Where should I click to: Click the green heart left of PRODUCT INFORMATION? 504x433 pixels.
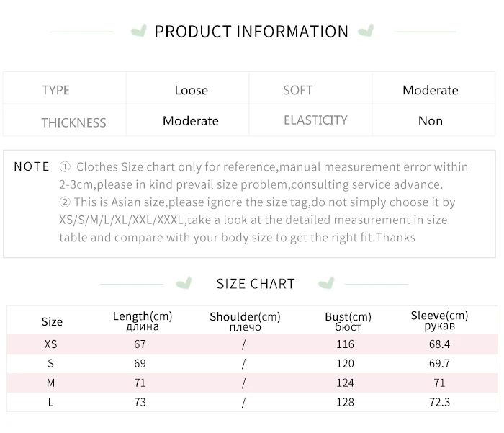[x=139, y=31]
